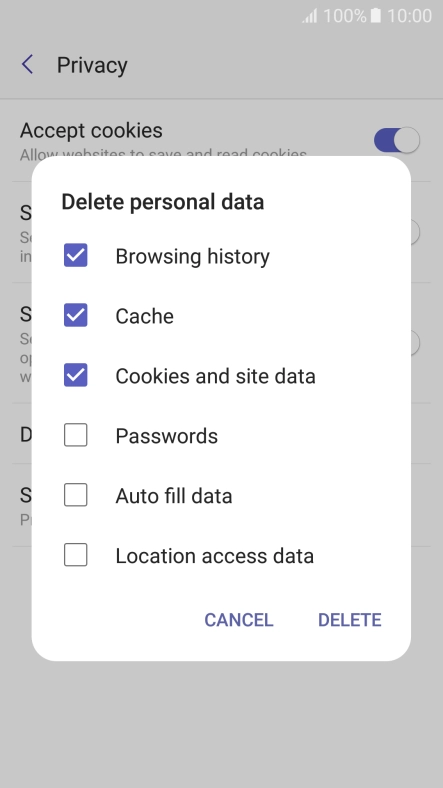Uncheck the Browsing history checkbox
443x788 pixels.
(x=75, y=255)
